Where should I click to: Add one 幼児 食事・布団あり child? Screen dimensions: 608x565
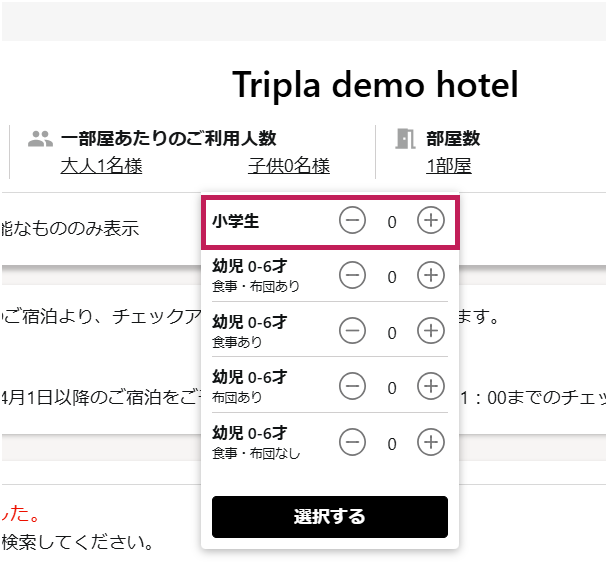click(x=430, y=275)
